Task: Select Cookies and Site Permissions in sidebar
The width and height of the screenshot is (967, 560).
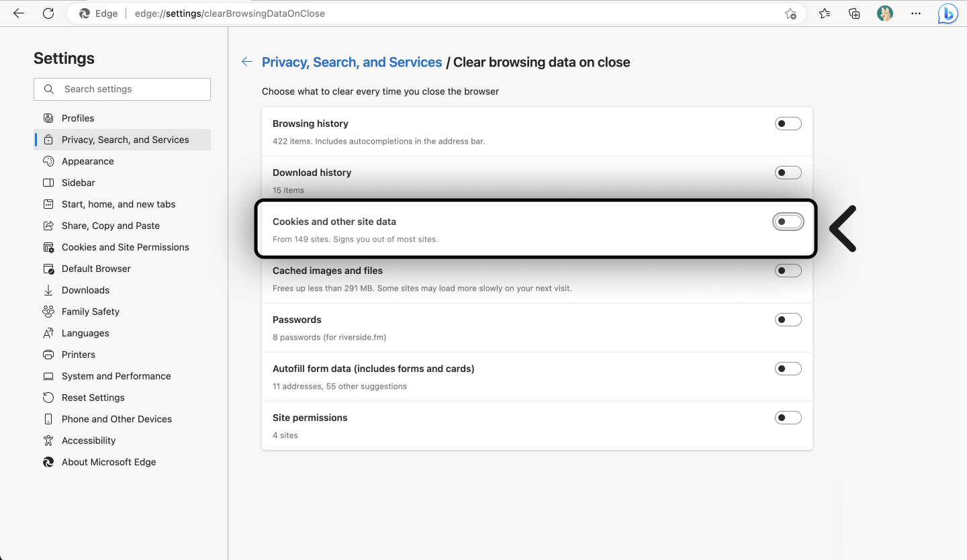Action: (x=125, y=247)
